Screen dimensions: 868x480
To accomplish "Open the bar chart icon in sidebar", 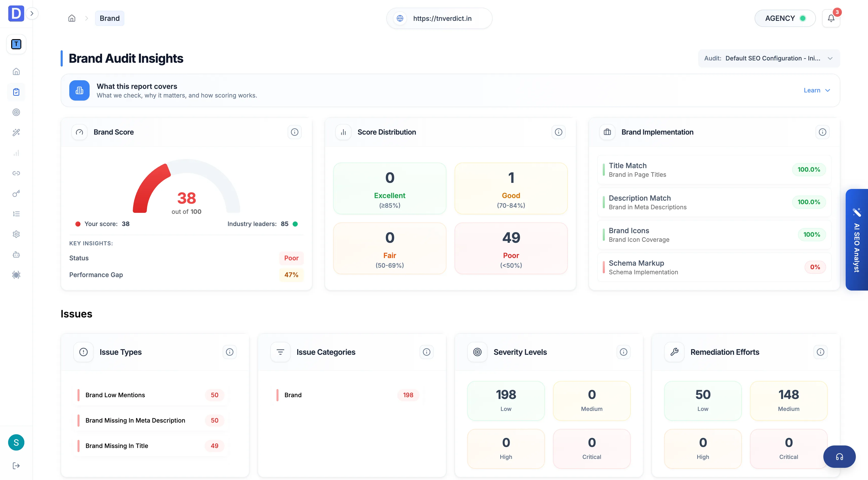I will click(16, 153).
